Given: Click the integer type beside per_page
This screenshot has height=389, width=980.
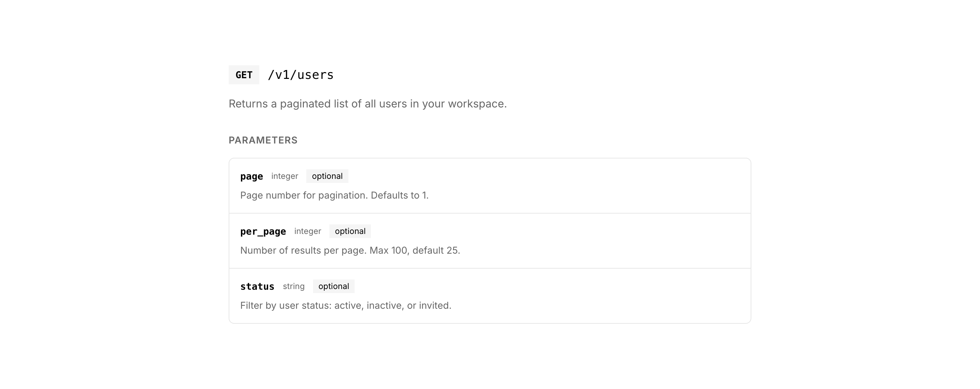Looking at the screenshot, I should [307, 232].
